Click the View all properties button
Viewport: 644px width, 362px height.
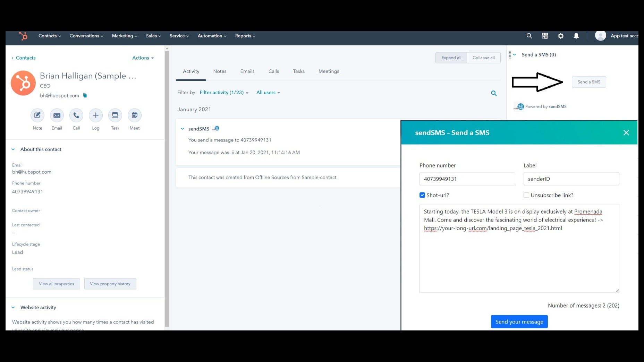[57, 284]
